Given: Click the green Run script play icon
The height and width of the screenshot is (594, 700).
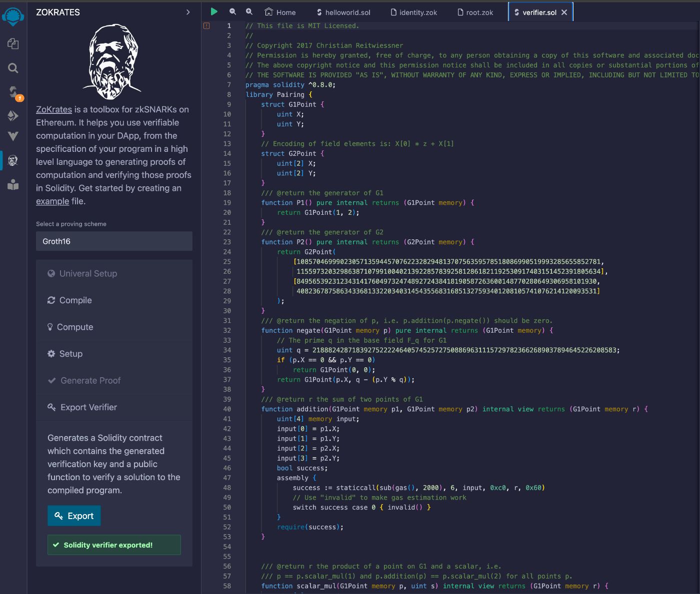Looking at the screenshot, I should (214, 12).
